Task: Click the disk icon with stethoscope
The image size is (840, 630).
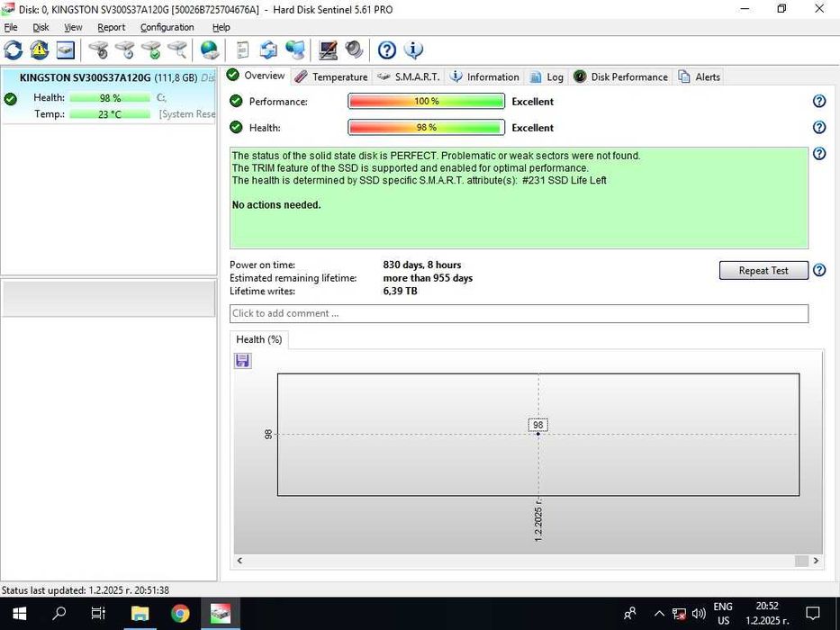Action: pos(98,50)
